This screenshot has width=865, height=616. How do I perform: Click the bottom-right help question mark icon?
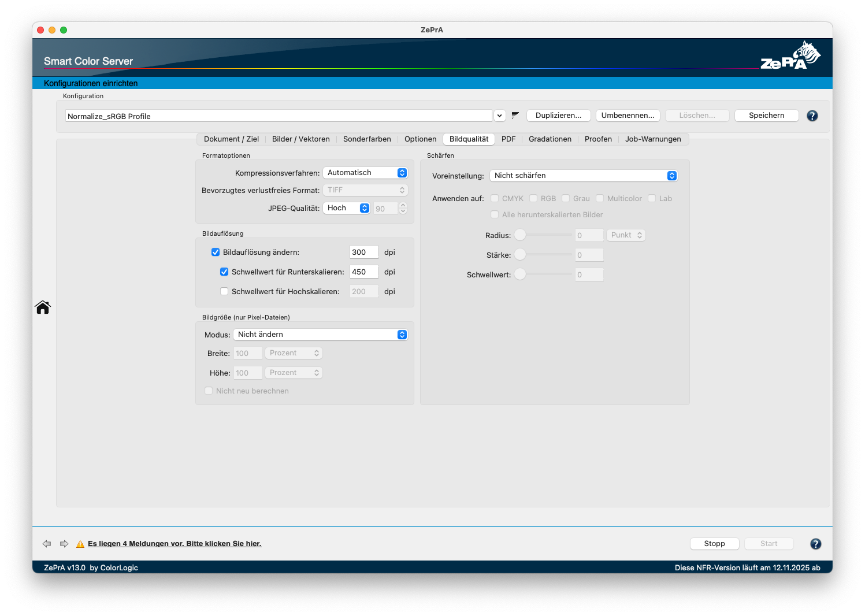[x=815, y=544]
